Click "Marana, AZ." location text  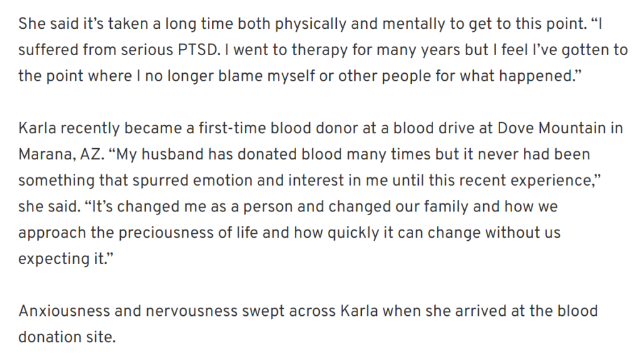point(61,154)
